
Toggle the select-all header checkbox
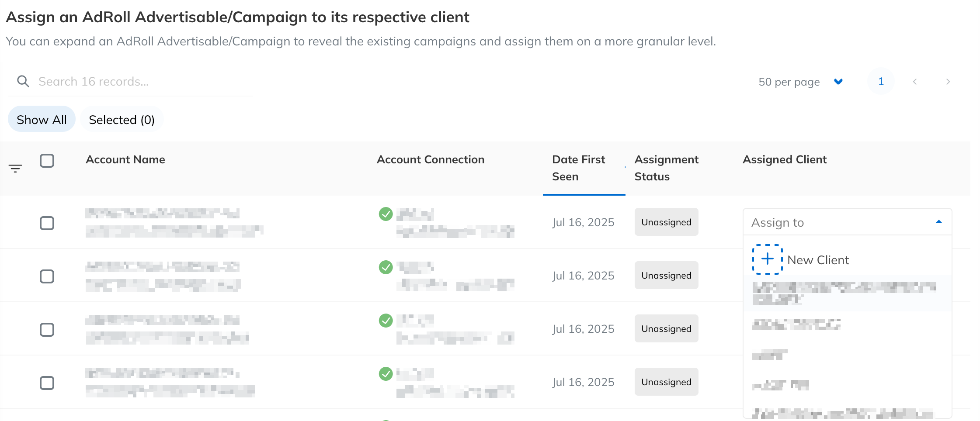click(47, 161)
